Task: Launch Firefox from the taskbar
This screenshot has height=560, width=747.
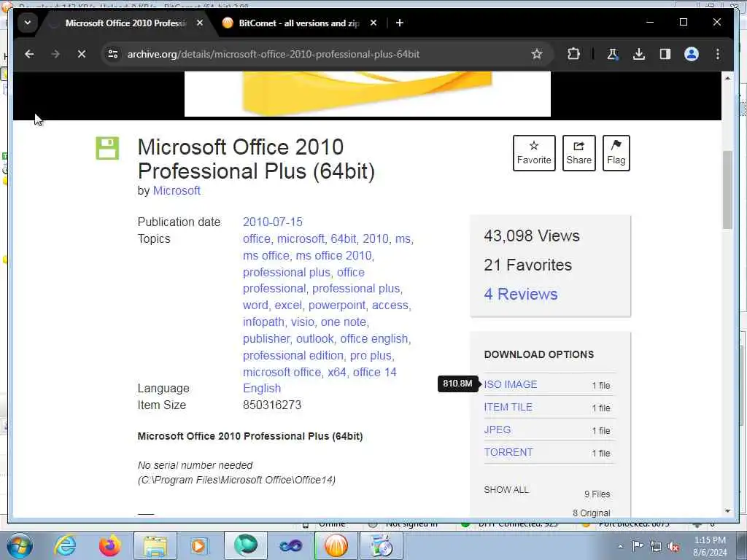Action: click(109, 545)
